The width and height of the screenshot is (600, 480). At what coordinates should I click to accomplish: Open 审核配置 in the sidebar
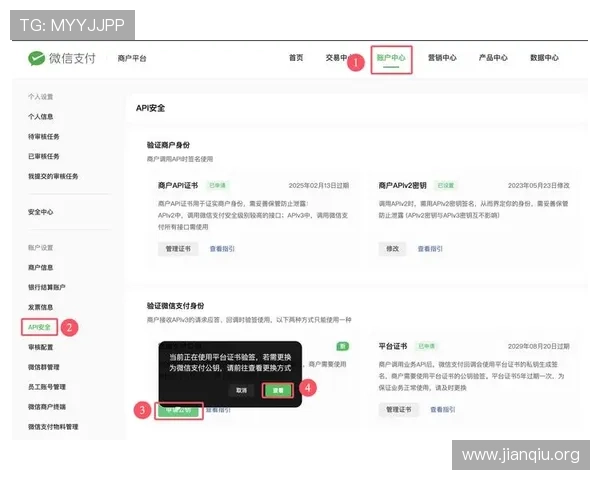pyautogui.click(x=41, y=347)
